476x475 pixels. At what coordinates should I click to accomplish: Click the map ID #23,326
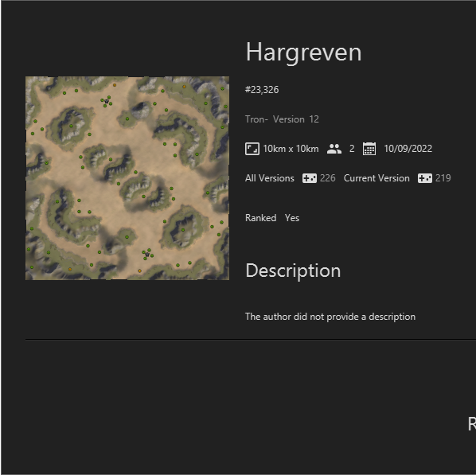[262, 90]
